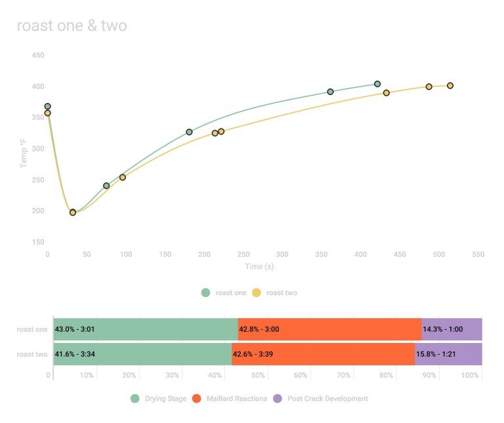Select roast one's 42.8% - 3:00 Maillard segment

point(329,329)
